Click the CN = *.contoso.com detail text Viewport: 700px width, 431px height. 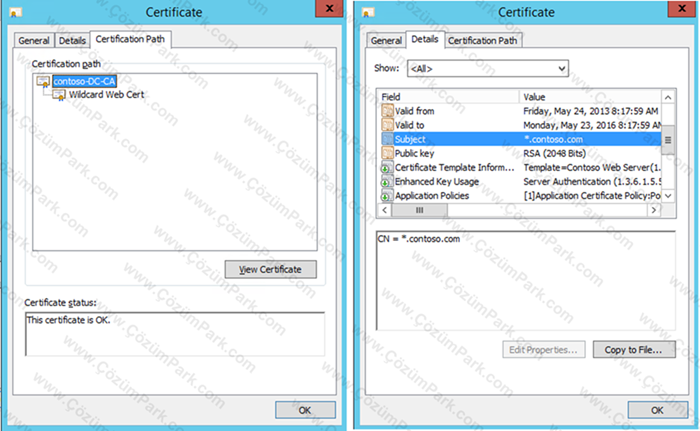419,239
